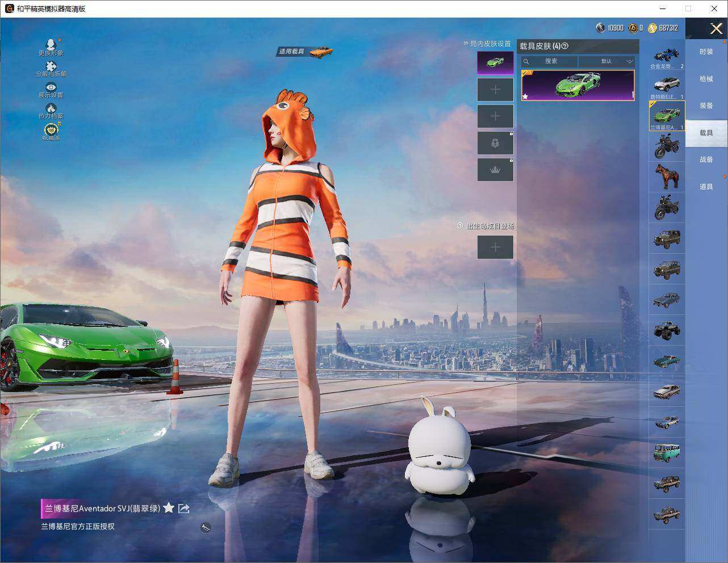Select the 路特斯ELE white car

coord(667,86)
